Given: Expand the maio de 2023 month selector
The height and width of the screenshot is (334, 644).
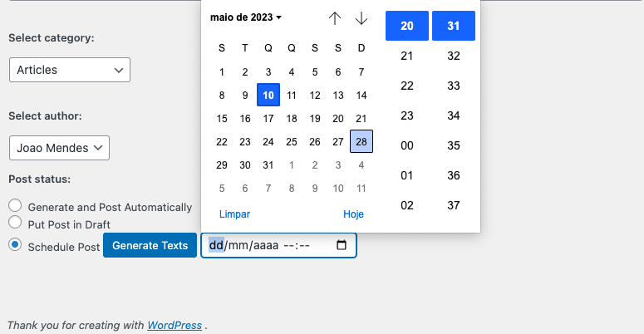Looking at the screenshot, I should coord(246,17).
